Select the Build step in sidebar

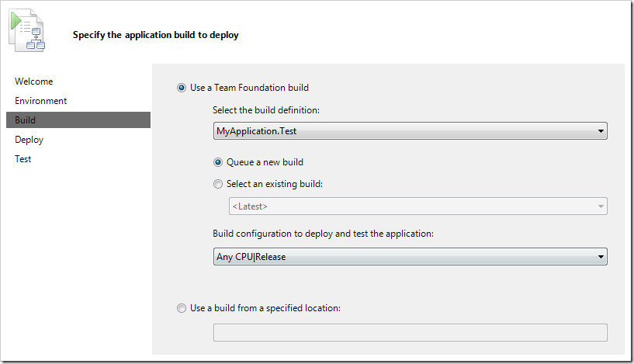(x=78, y=120)
